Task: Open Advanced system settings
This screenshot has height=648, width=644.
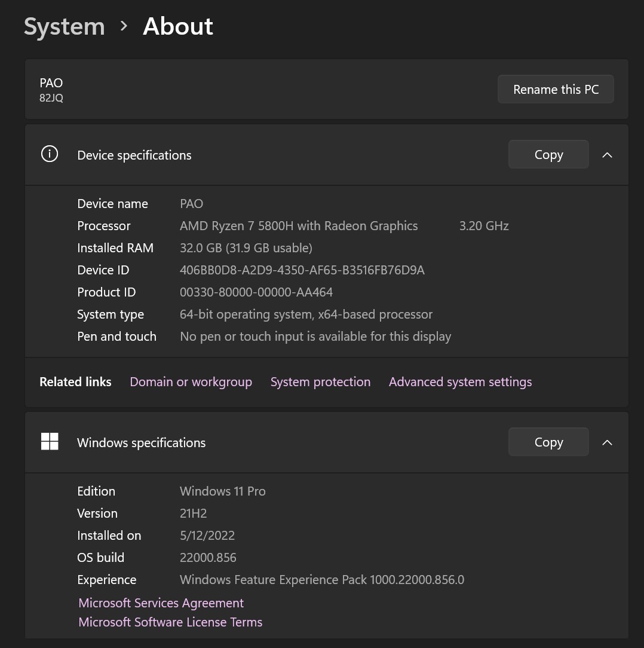Action: [460, 382]
